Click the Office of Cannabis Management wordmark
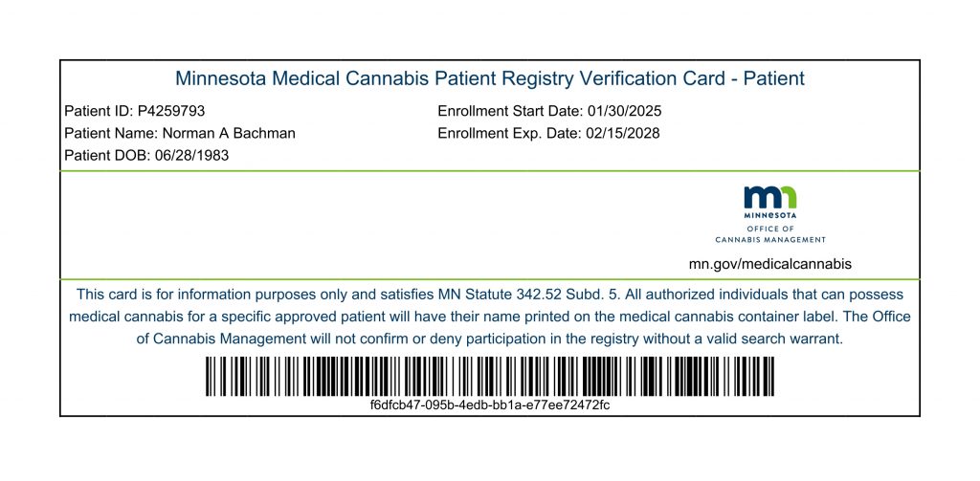The width and height of the screenshot is (980, 481). [769, 234]
